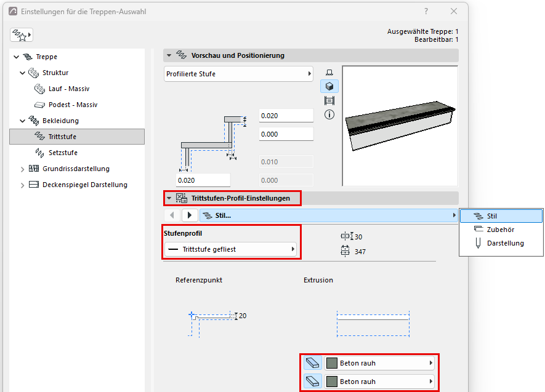Open the Trittstufe gefliest profile dropdown
The height and width of the screenshot is (392, 545).
230,249
